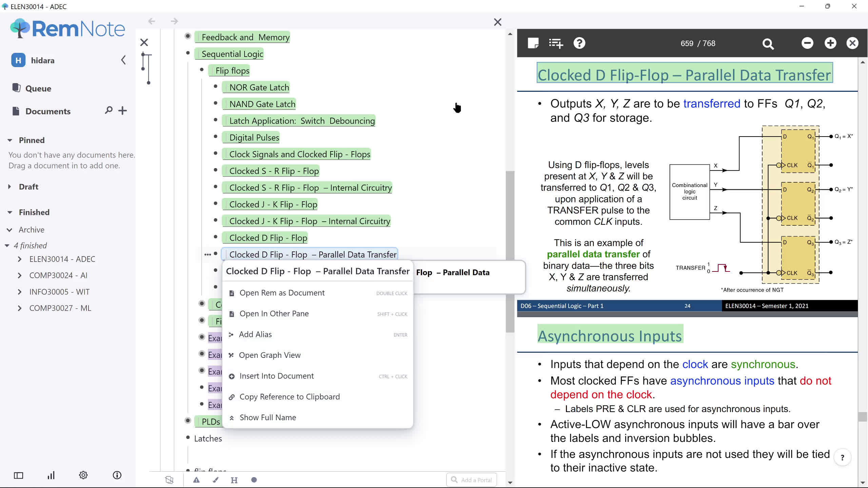Image resolution: width=868 pixels, height=488 pixels.
Task: Expand the COMP30024 - AI folder
Action: click(20, 276)
